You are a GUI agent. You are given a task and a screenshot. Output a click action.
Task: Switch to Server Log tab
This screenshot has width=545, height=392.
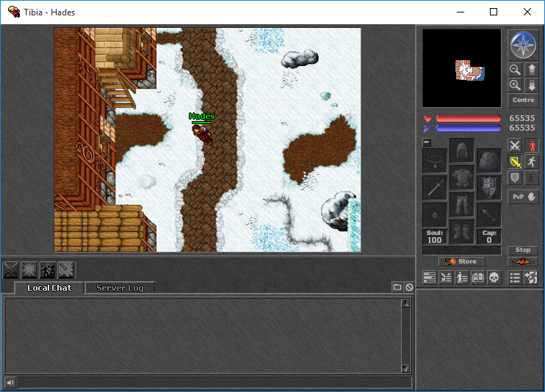click(x=120, y=288)
